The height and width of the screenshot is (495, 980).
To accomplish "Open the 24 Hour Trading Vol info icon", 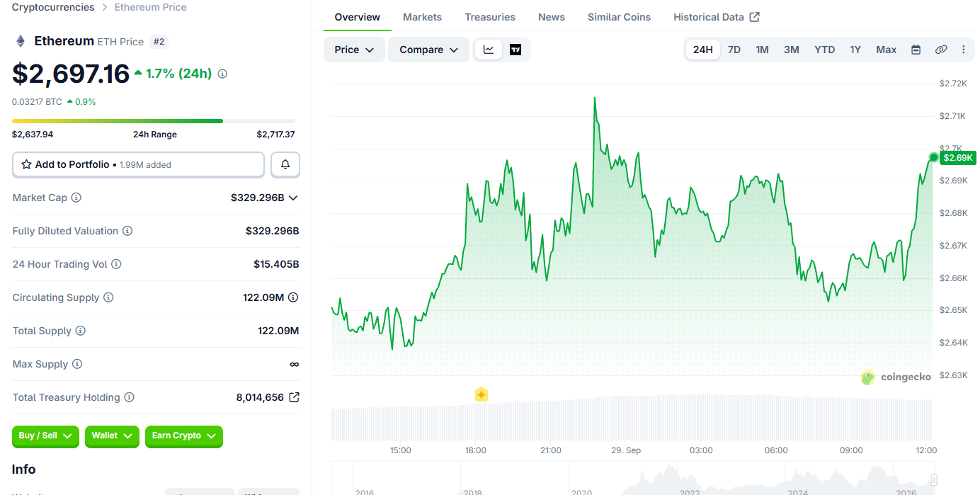I will click(x=116, y=264).
